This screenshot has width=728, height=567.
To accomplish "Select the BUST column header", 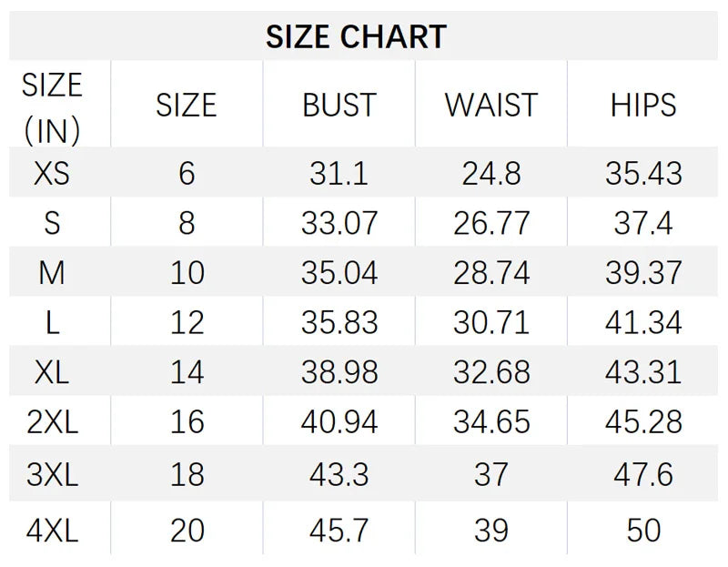I will 339,106.
